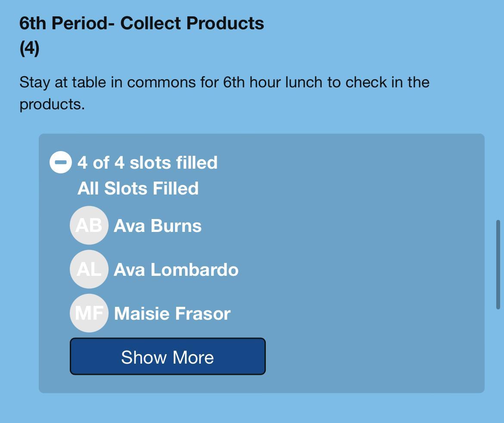
Task: Click on Maisie Frasor's name
Action: tap(172, 314)
